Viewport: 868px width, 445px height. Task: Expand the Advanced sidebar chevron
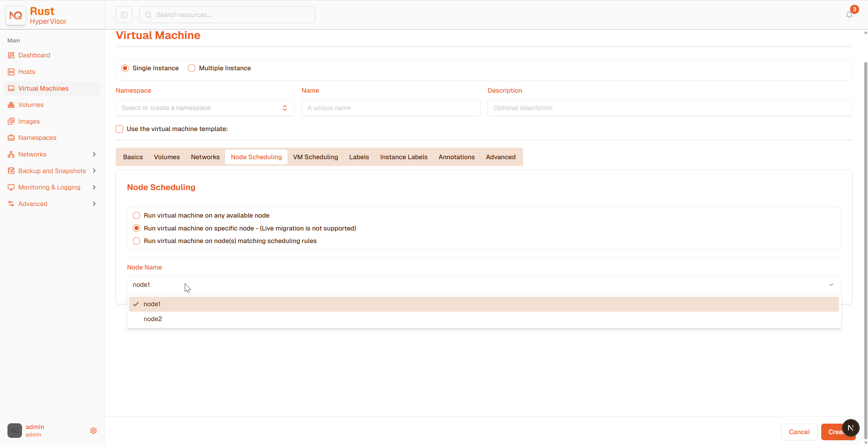click(x=94, y=204)
